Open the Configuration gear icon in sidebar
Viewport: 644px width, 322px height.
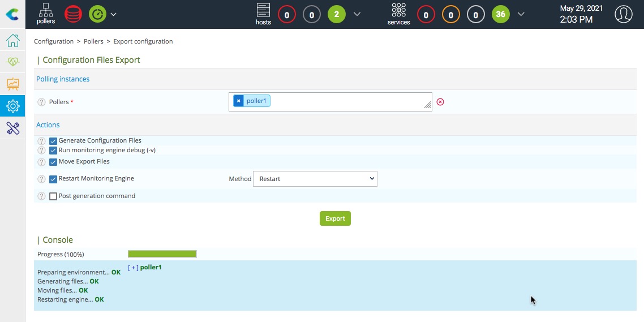[x=12, y=106]
